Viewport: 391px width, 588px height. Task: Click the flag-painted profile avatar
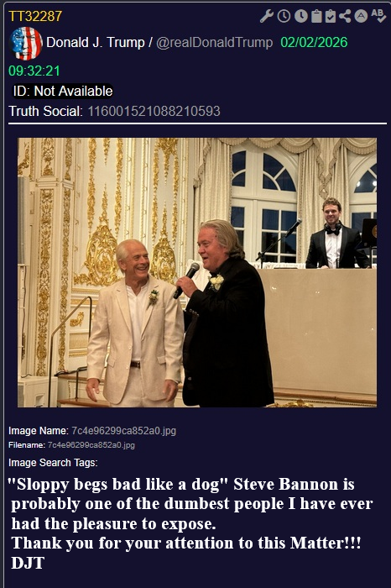point(25,43)
